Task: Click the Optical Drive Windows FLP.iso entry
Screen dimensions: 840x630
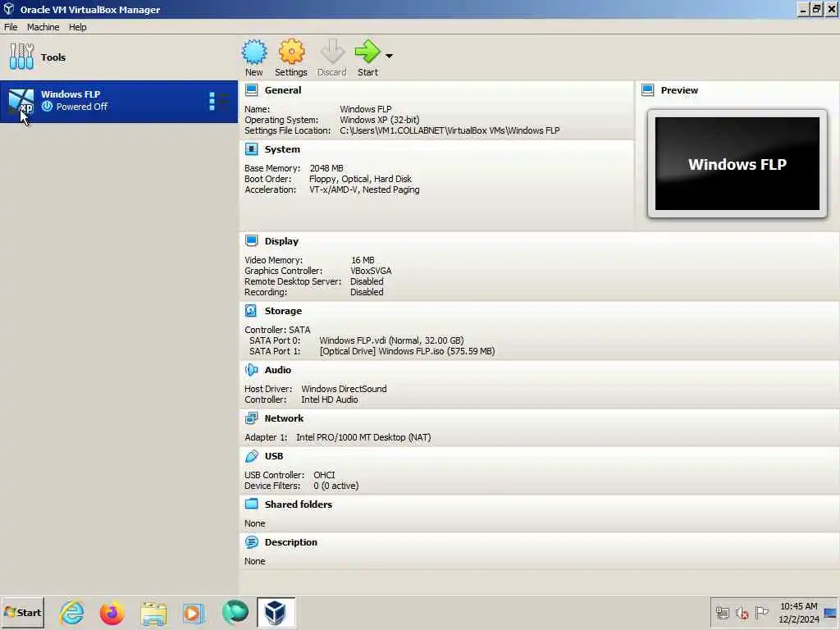Action: [x=407, y=351]
